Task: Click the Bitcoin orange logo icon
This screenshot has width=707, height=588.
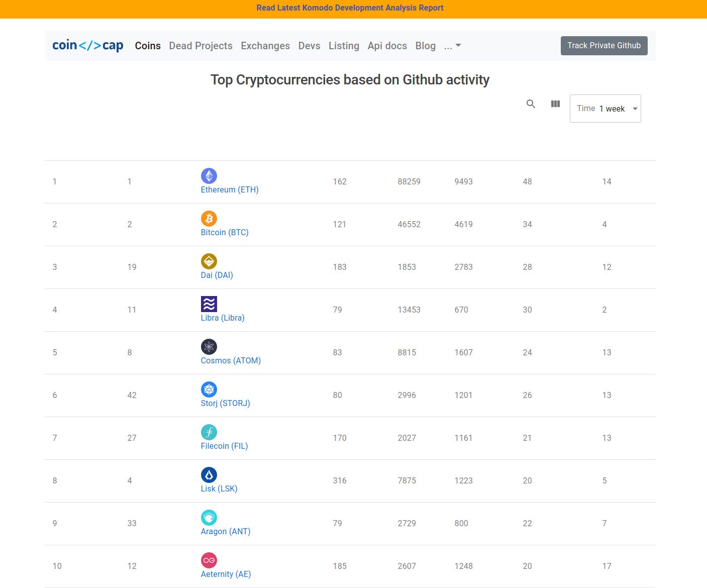Action: point(209,219)
